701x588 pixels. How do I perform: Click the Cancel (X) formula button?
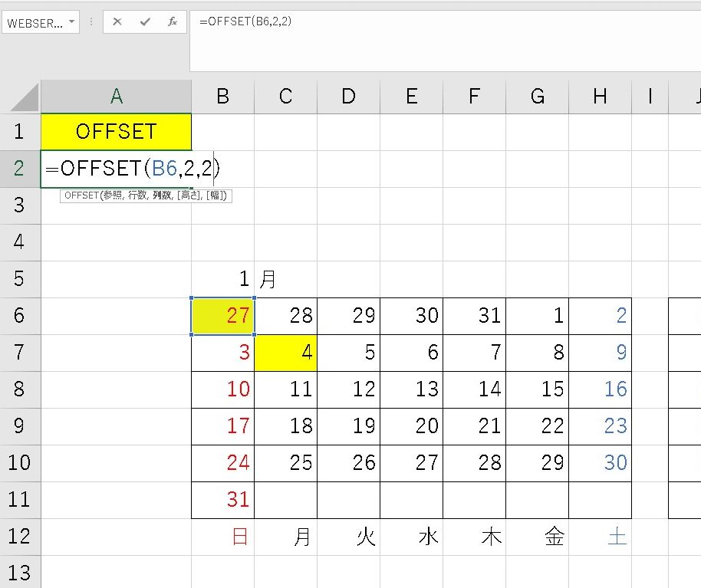click(117, 22)
